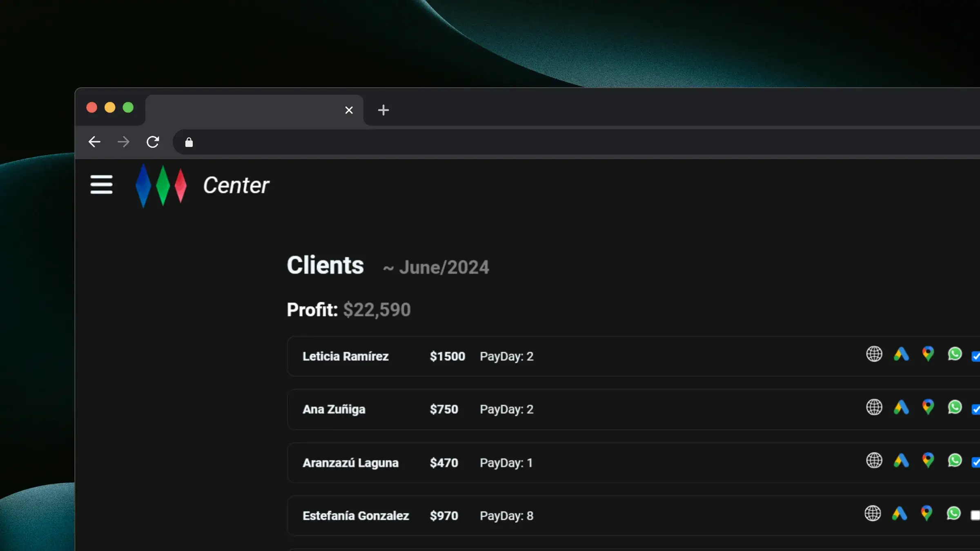
Task: Open the hamburger menu
Action: [x=101, y=184]
